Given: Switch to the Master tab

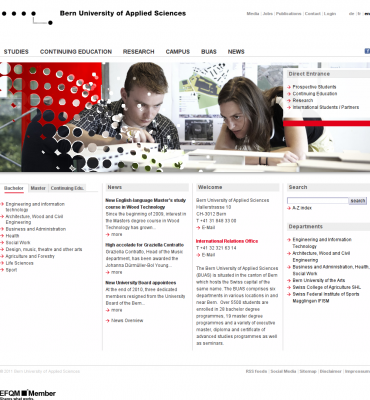Looking at the screenshot, I should [x=38, y=188].
